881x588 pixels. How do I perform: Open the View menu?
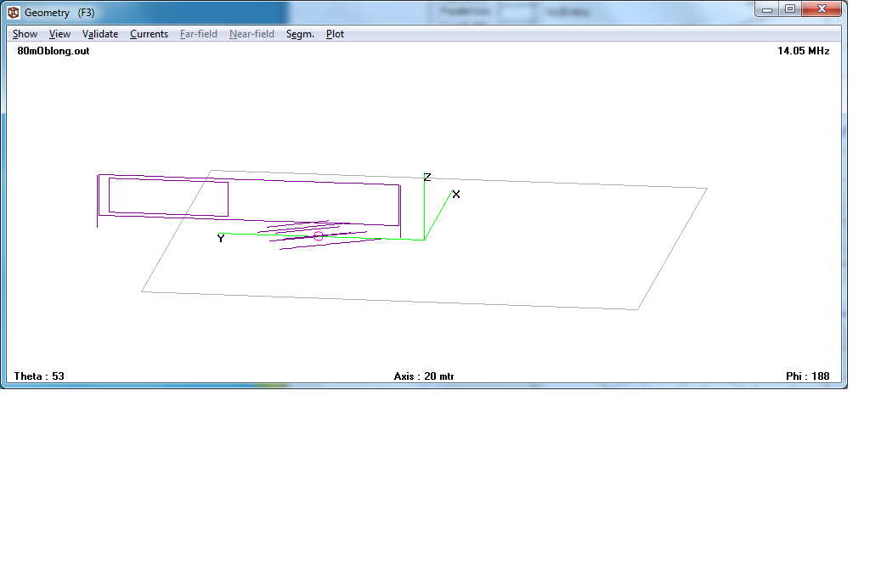(59, 34)
